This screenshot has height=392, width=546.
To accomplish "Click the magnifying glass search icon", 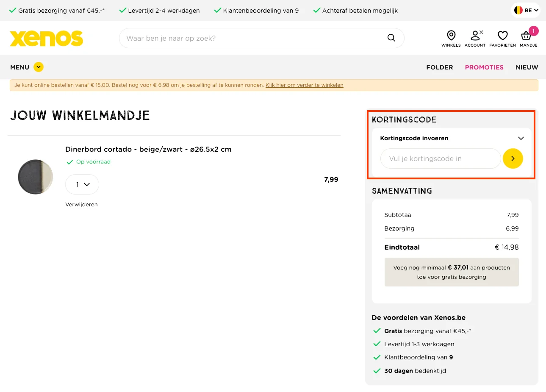I will 391,38.
